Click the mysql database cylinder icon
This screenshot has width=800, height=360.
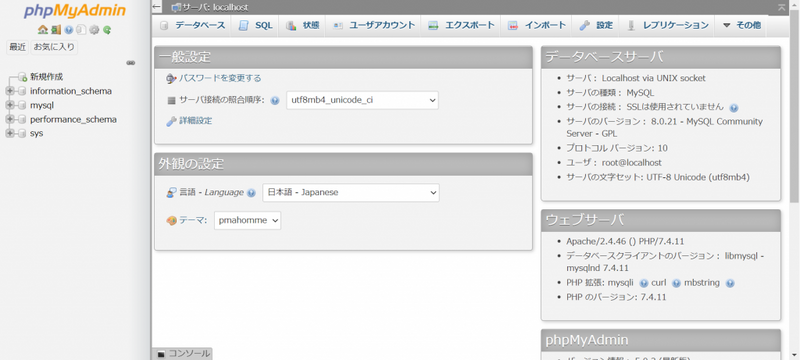click(22, 106)
